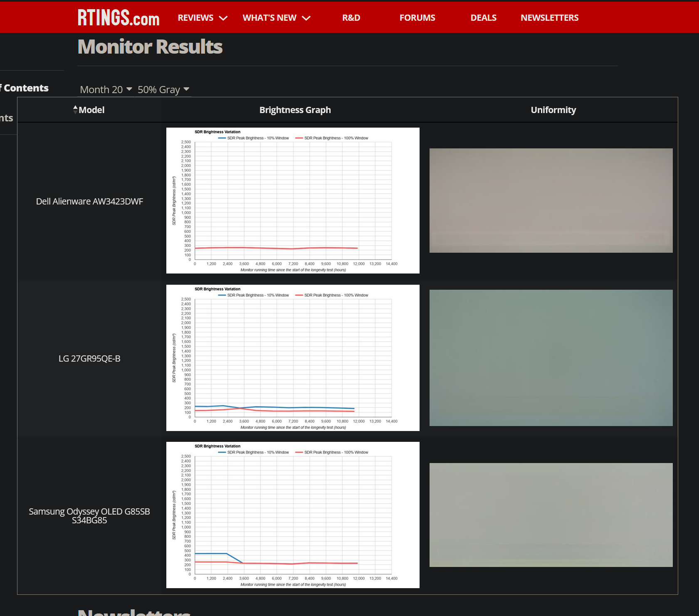Open the WHAT'S NEW navigation menu
699x616 pixels.
269,17
